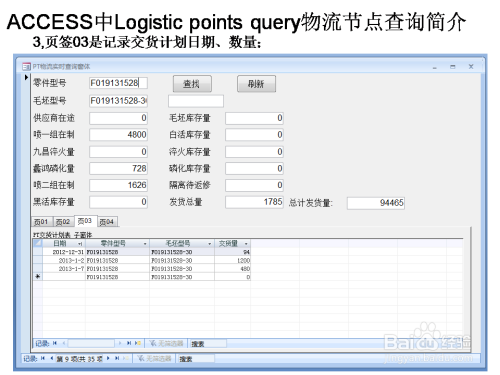
Task: Click the record box showing 第 9 项
Action: pos(79,359)
